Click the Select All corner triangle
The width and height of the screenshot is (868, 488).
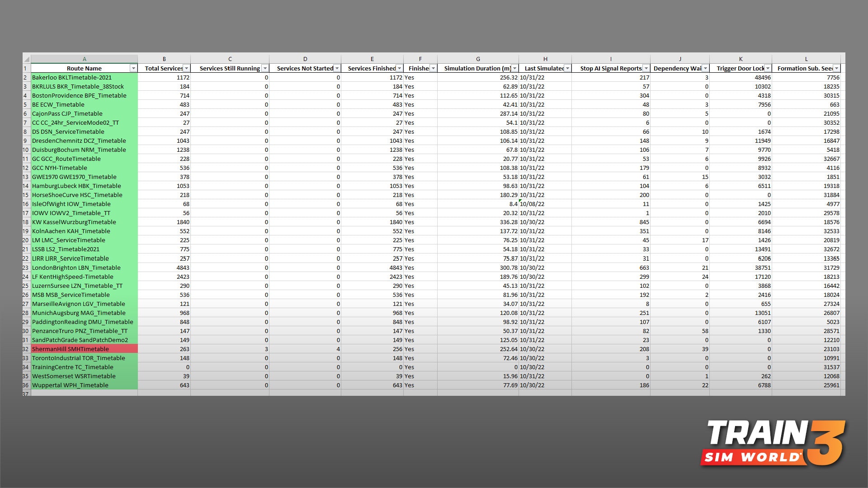[27, 59]
